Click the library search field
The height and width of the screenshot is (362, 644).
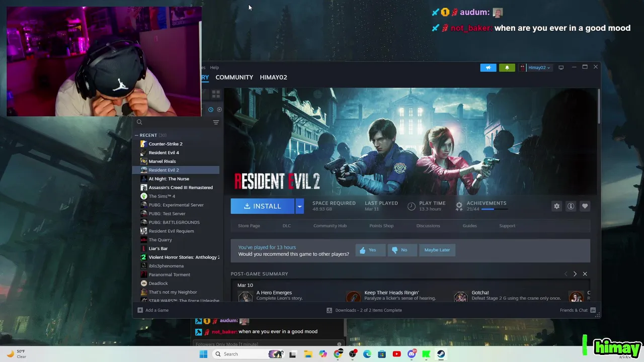click(177, 122)
